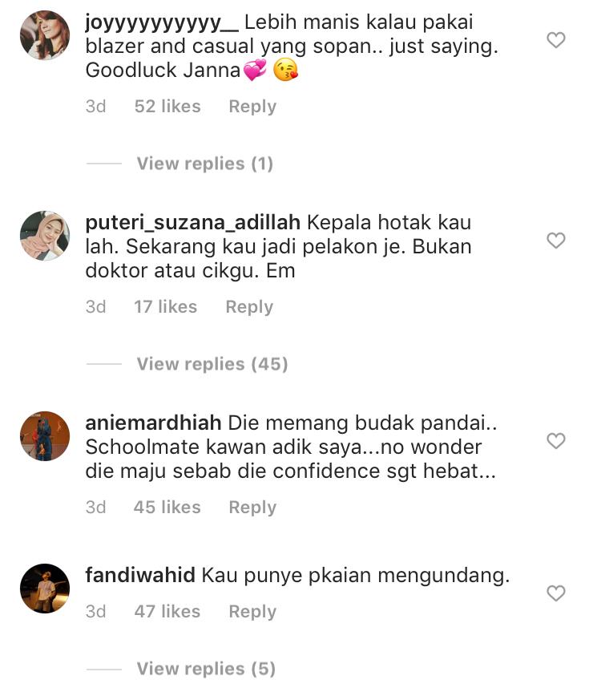
Task: View the 52 likes list
Action: [167, 107]
